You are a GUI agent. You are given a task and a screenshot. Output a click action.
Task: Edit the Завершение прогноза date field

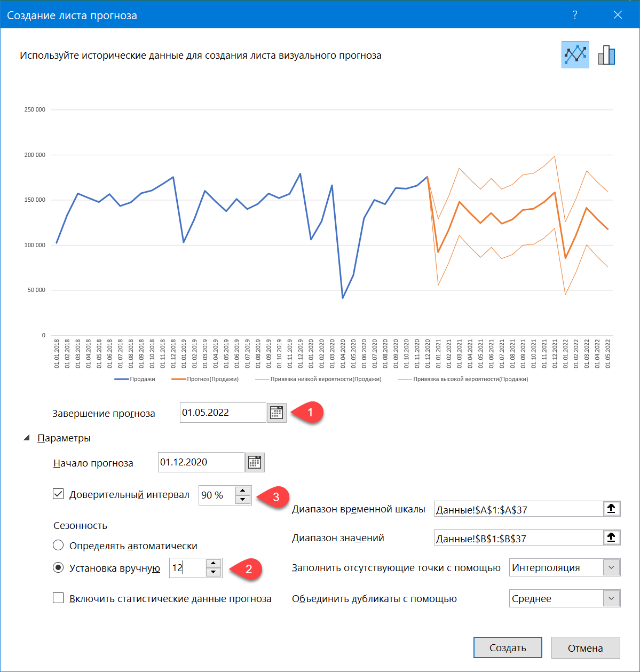tap(223, 413)
